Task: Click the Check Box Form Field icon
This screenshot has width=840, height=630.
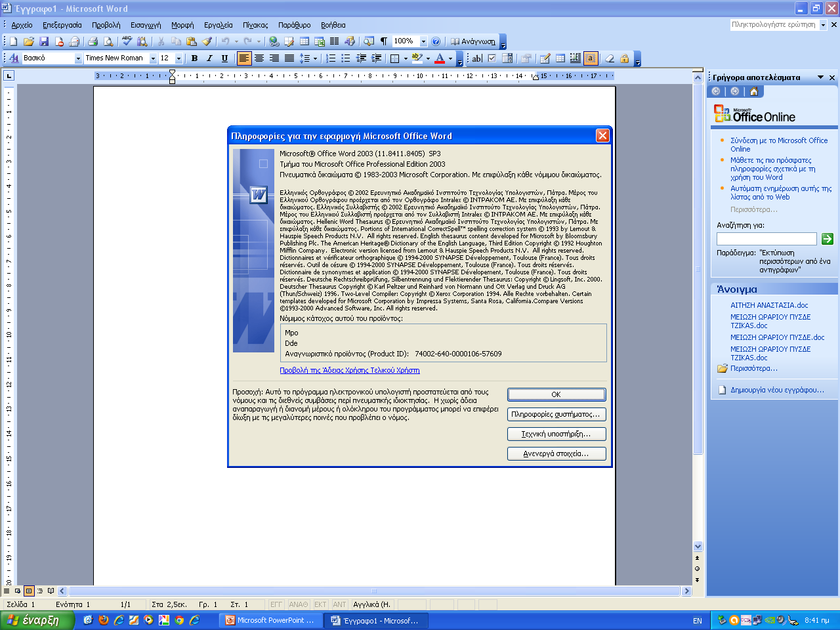Action: (x=492, y=58)
